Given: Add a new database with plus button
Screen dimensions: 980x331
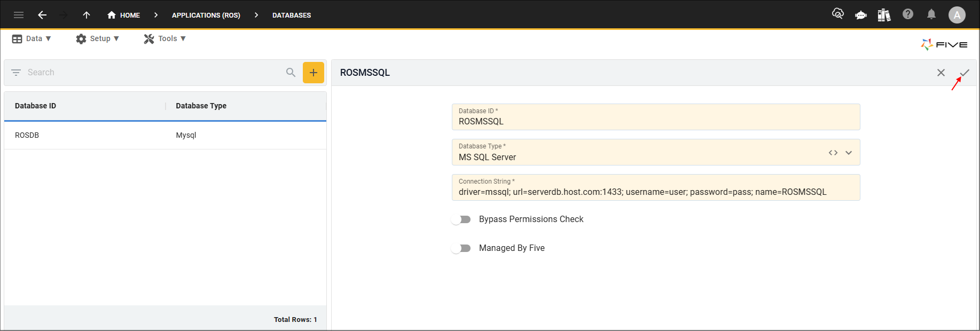Looking at the screenshot, I should tap(313, 73).
